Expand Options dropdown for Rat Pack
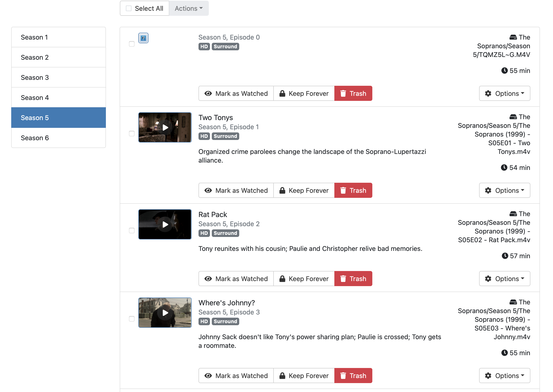This screenshot has width=553, height=392. 505,279
